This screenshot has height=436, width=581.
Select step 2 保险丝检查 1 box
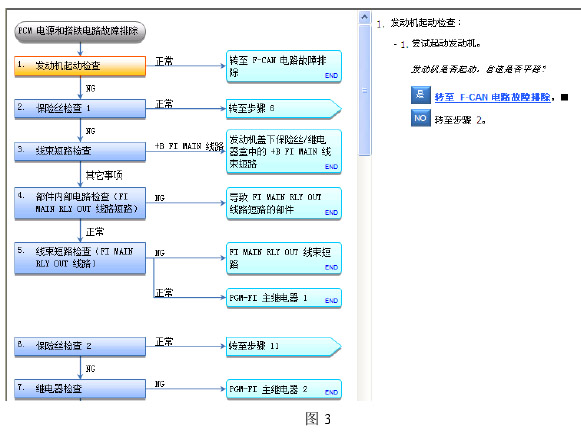coord(80,109)
